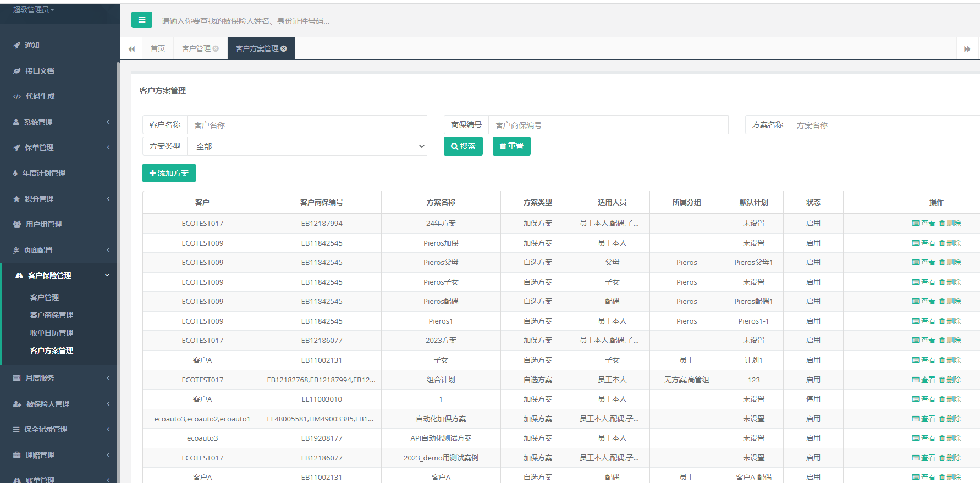Viewport: 980px width, 483px height.
Task: Click the 客户商保编号 column header
Action: [322, 202]
